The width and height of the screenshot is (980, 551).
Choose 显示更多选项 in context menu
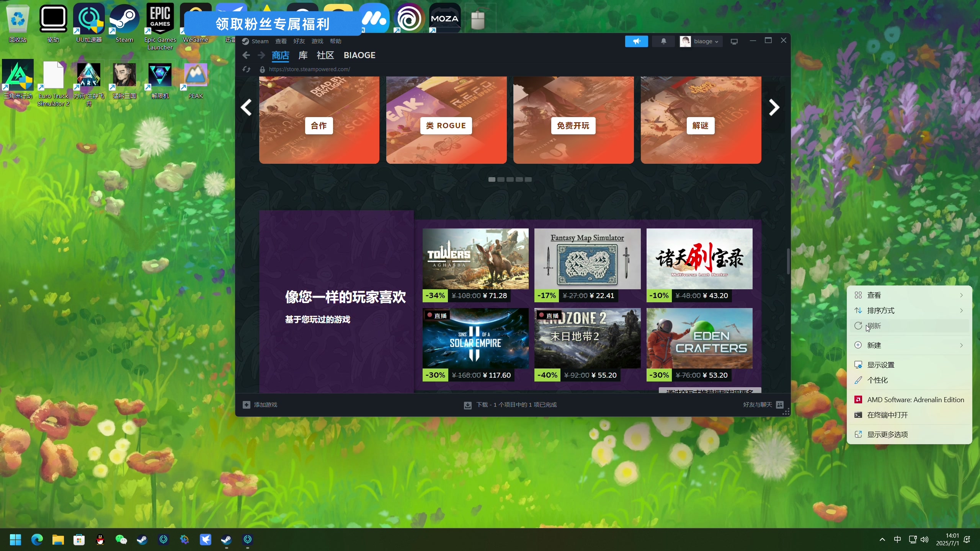coord(909,434)
